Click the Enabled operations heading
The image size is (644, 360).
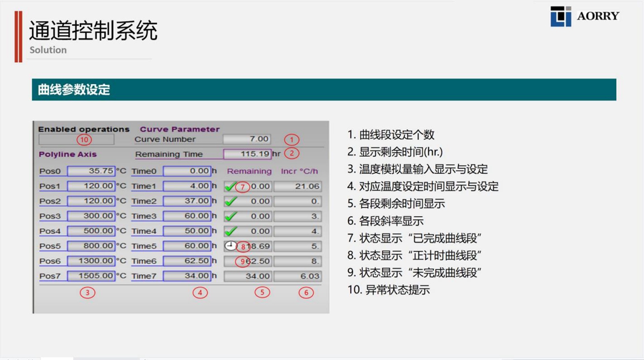click(x=84, y=129)
